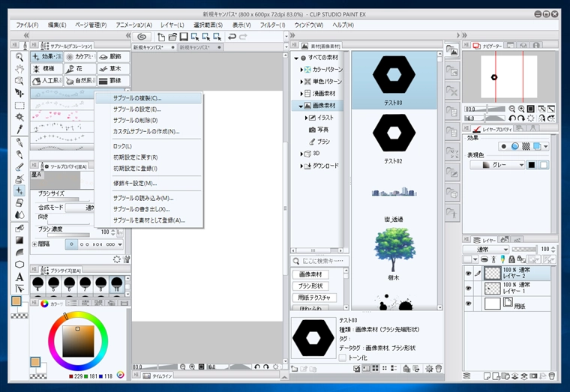
Task: Toggle visibility of 用紙 layer
Action: coord(468,304)
